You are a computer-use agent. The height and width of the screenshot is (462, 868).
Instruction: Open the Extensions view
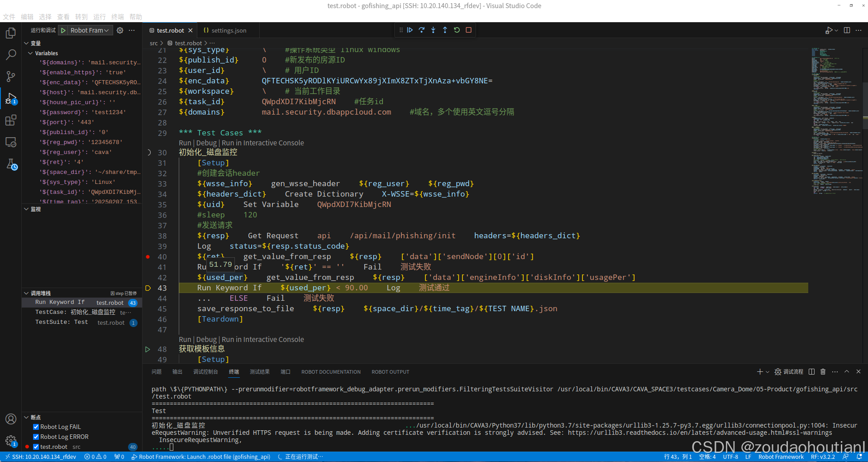(11, 120)
